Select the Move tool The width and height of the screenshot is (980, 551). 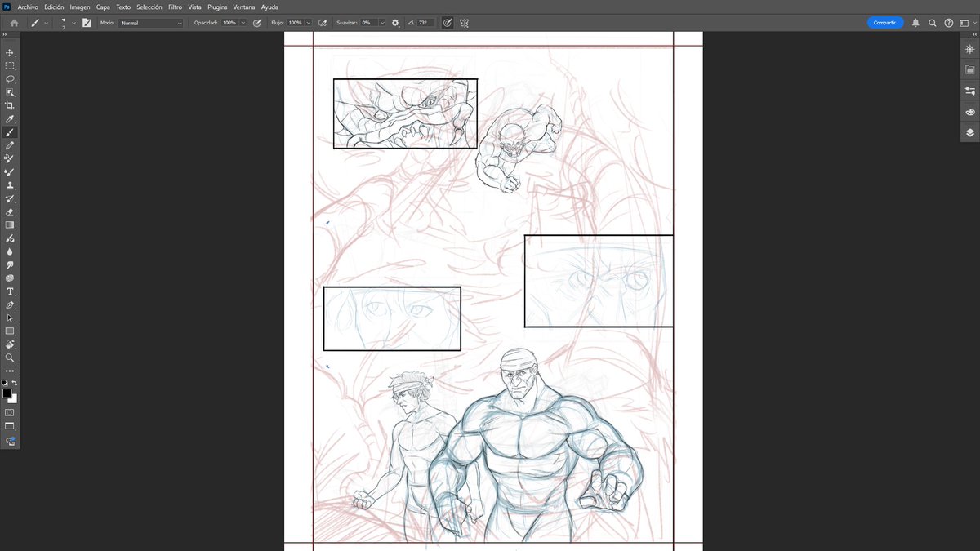(x=10, y=52)
